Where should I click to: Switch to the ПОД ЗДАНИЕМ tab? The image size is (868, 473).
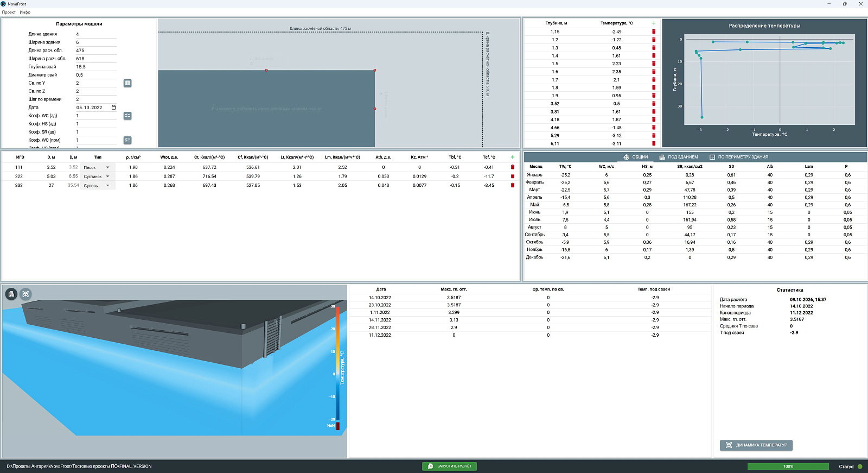(679, 157)
